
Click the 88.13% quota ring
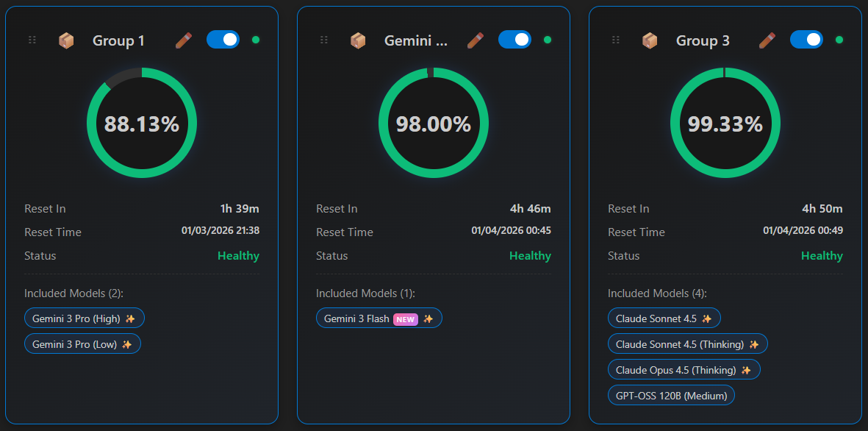tap(142, 123)
